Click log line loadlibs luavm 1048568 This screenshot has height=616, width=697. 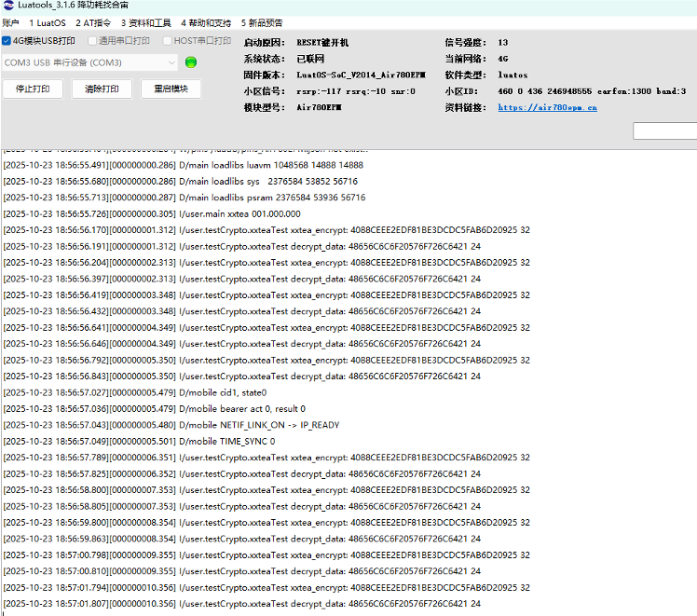184,165
